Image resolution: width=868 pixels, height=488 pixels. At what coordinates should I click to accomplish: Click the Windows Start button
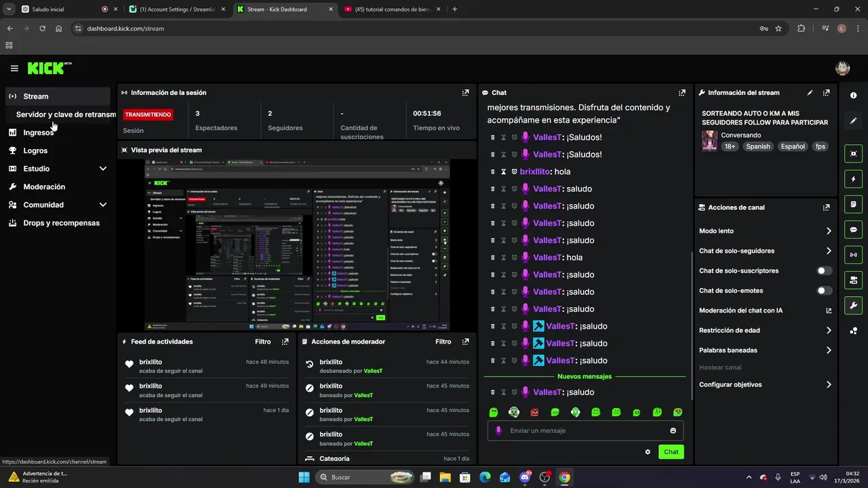pos(304,477)
